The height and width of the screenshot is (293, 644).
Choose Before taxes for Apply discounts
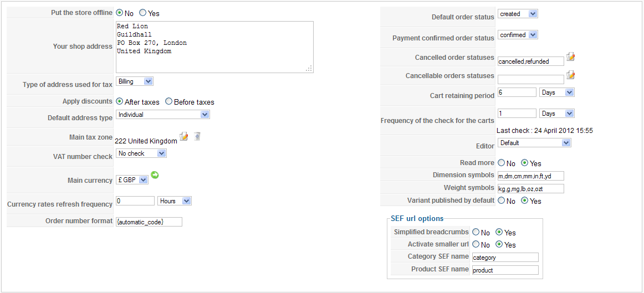(x=168, y=101)
